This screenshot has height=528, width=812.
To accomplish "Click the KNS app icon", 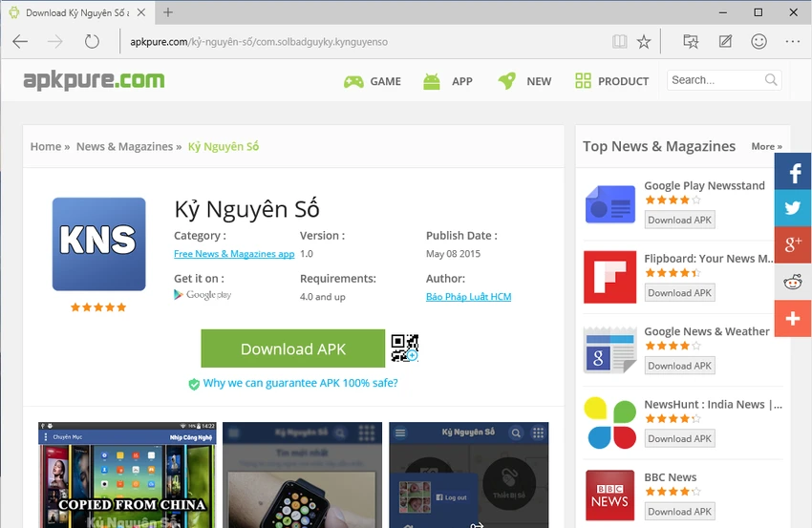I will (99, 243).
